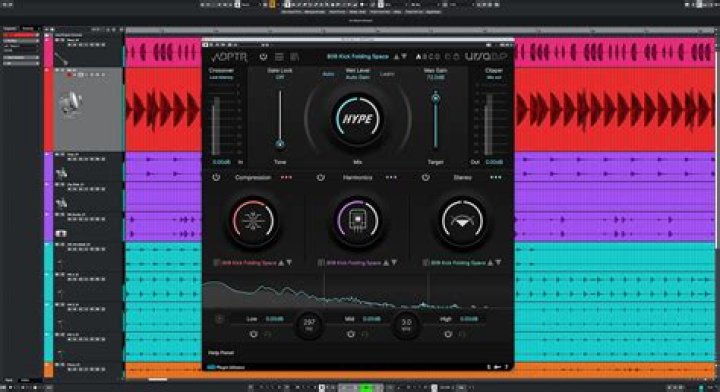Toggle the Mid band power button
720x392 pixels.
351,334
